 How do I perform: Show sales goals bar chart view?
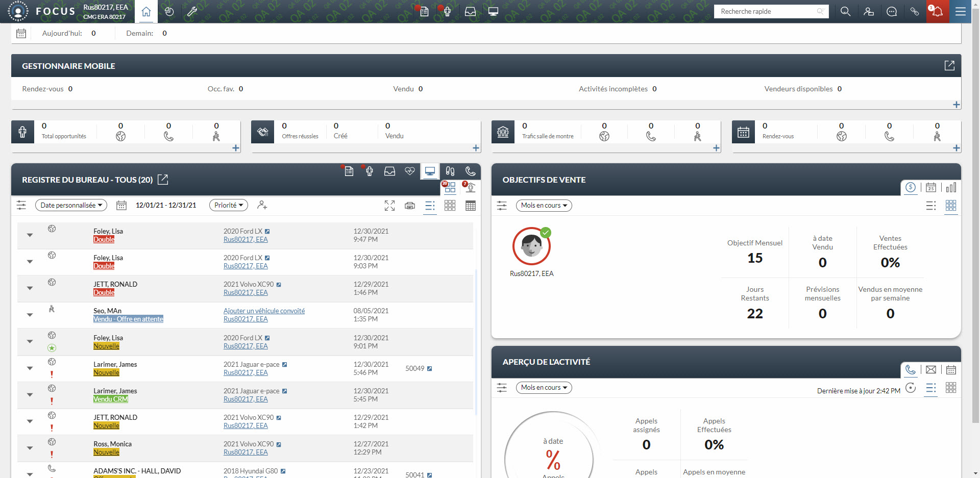pyautogui.click(x=951, y=187)
